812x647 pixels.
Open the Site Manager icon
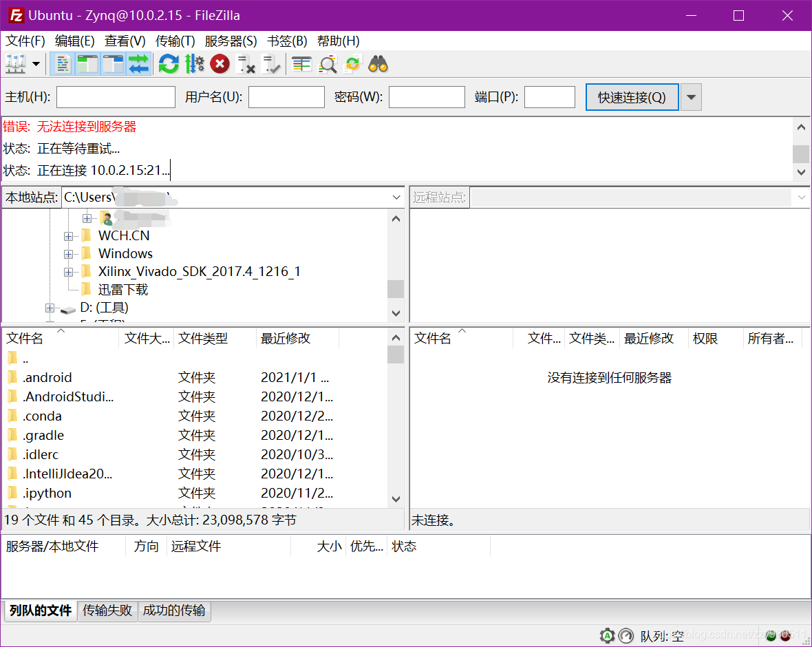16,64
